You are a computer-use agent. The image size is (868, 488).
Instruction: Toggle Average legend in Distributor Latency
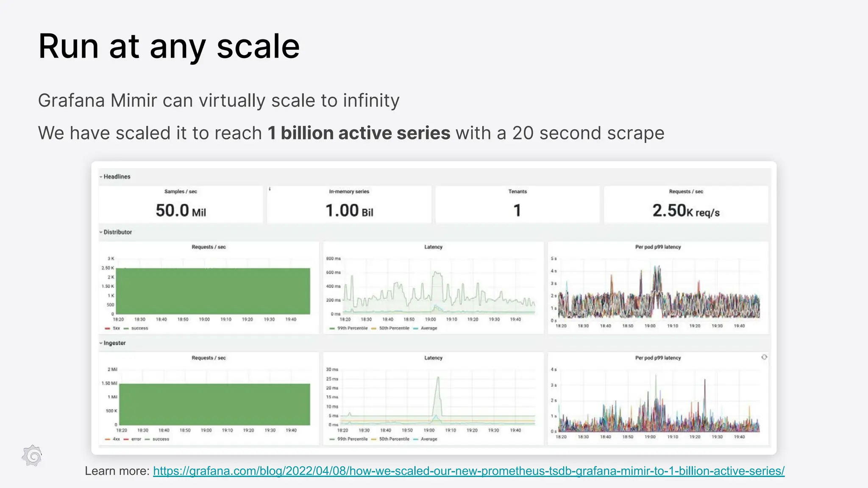tap(425, 328)
